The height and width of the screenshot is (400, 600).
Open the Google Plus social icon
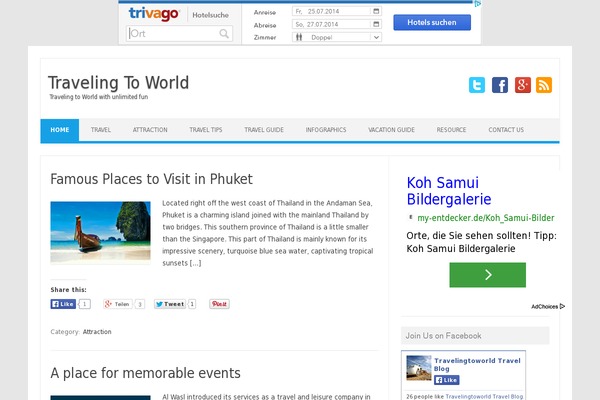pos(523,85)
